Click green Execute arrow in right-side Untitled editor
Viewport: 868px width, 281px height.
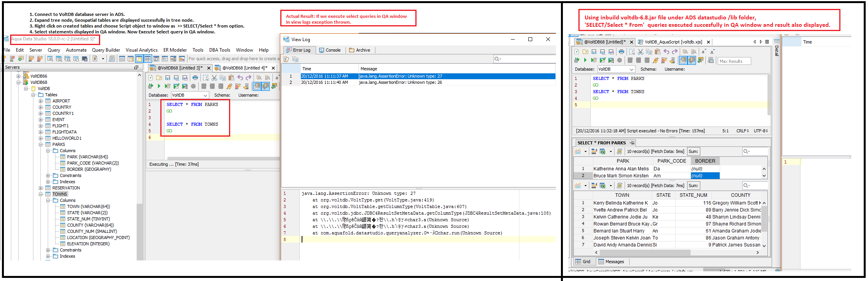click(585, 60)
